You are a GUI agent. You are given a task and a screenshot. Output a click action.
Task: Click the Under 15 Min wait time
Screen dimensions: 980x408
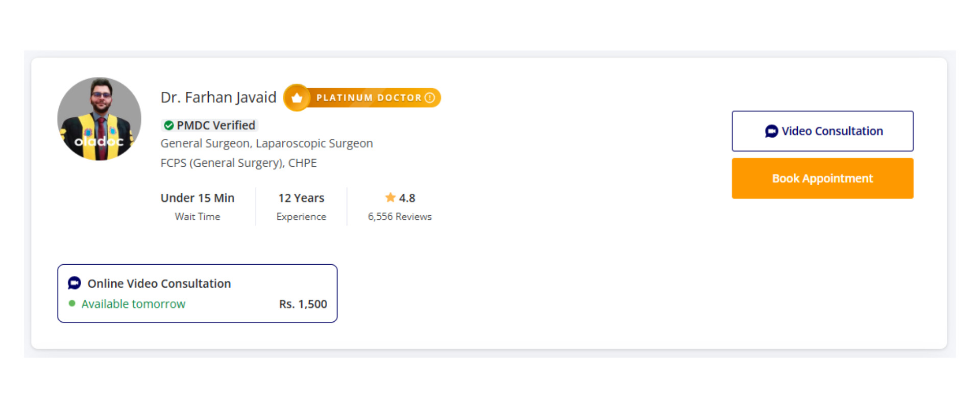coord(198,198)
